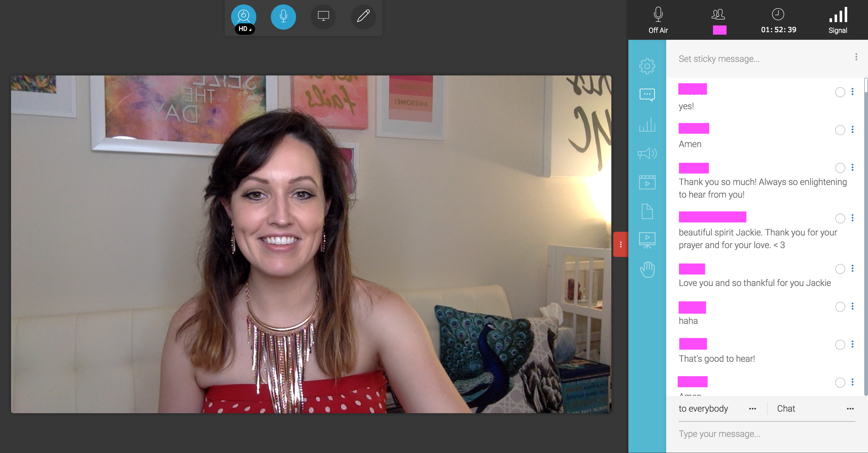Click the Off Air broadcast button
The image size is (868, 453).
tap(658, 20)
